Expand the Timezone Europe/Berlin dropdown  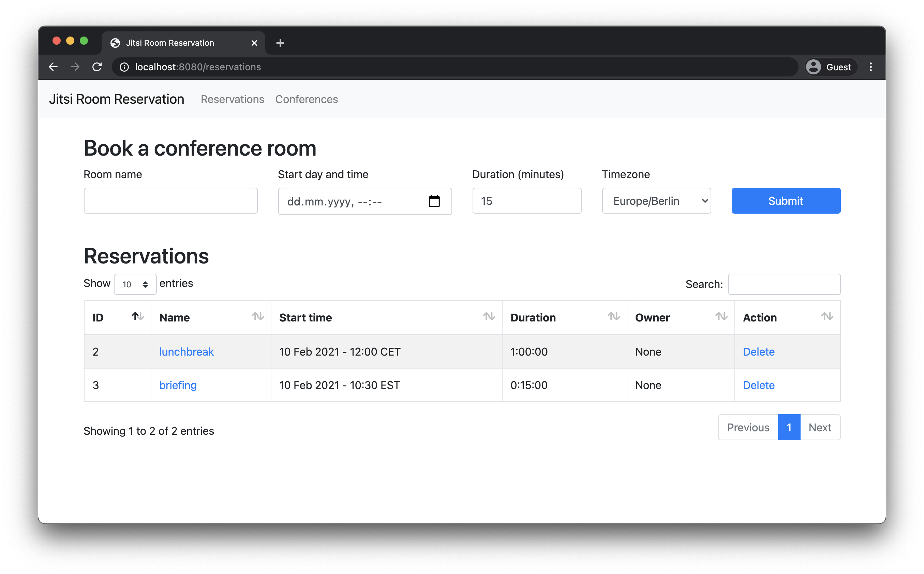click(x=656, y=201)
